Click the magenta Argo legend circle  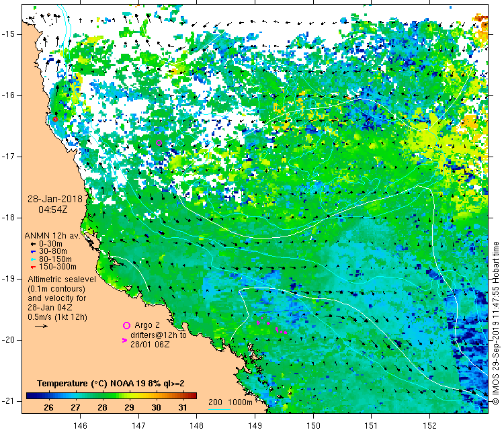point(126,326)
